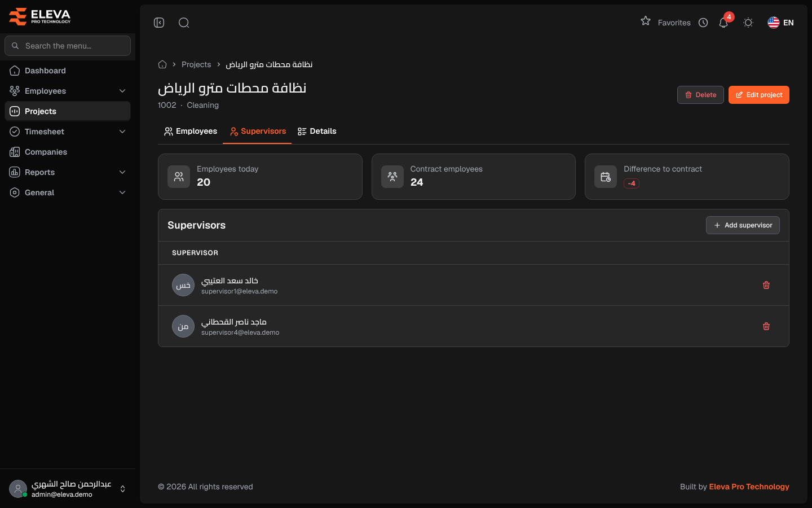
Task: Click avatar of supervisor4@eleva.demo
Action: (183, 326)
